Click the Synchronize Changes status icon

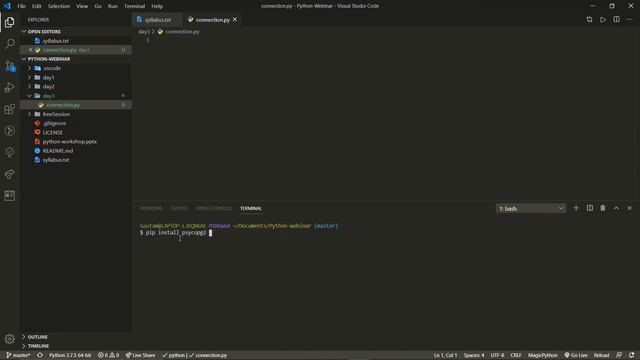coord(40,355)
